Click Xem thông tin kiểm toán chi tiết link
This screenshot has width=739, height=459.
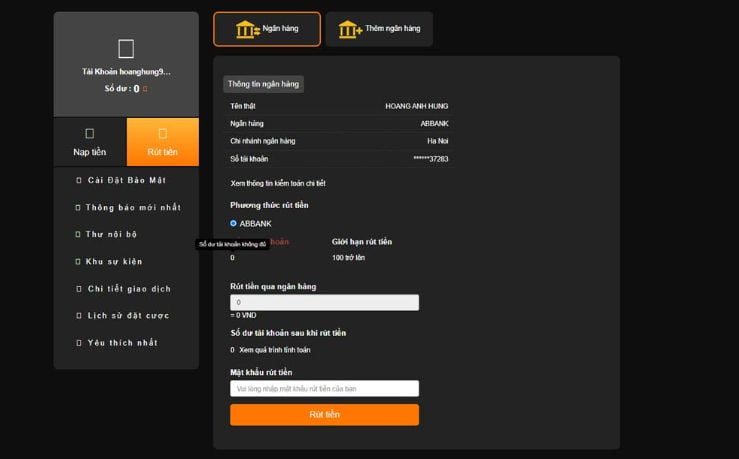point(278,183)
